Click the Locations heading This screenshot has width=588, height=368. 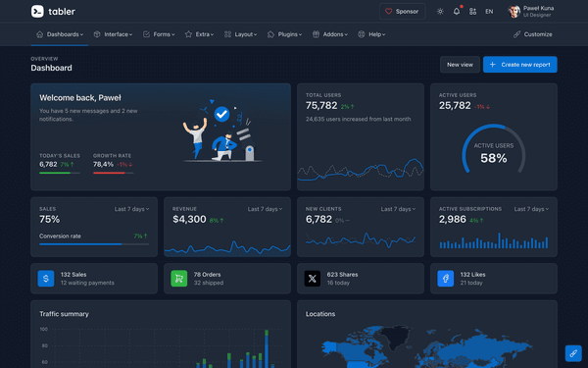click(x=320, y=314)
